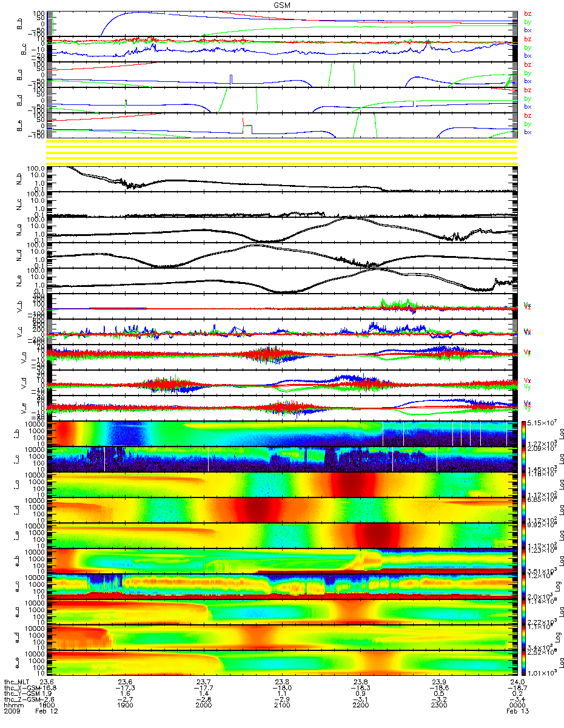
Task: Click the thc_MLT row label
Action: click(16, 682)
